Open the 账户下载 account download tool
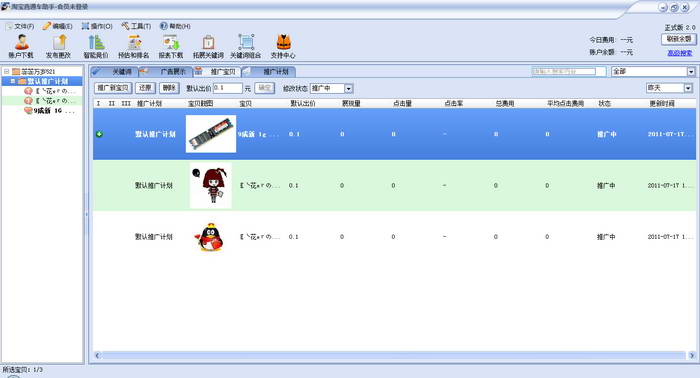 click(x=21, y=46)
